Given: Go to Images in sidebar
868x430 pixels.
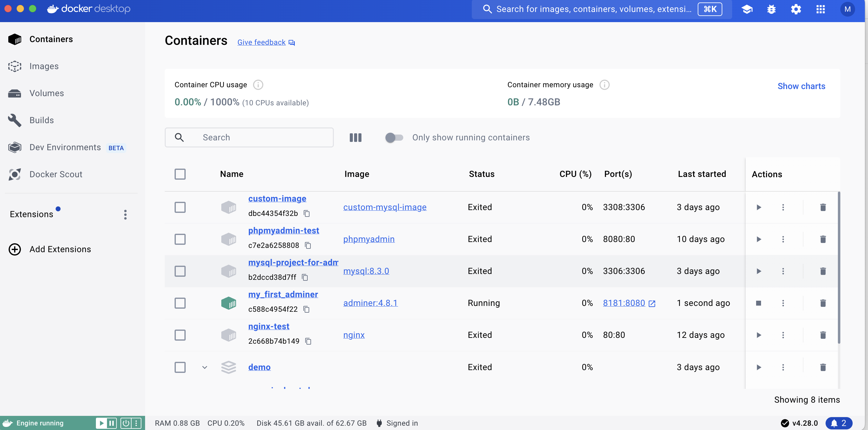Looking at the screenshot, I should pos(44,66).
